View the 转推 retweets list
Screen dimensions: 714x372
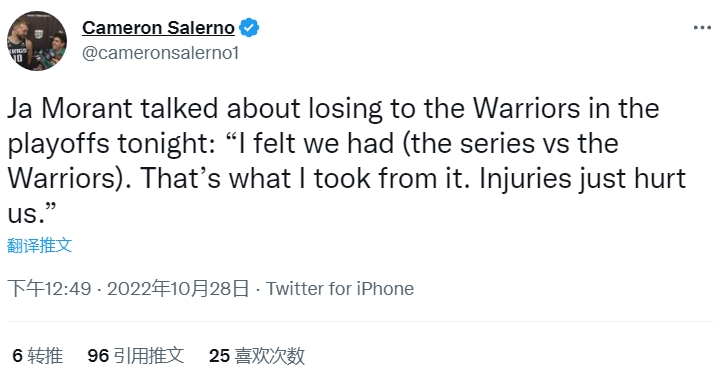coord(45,356)
